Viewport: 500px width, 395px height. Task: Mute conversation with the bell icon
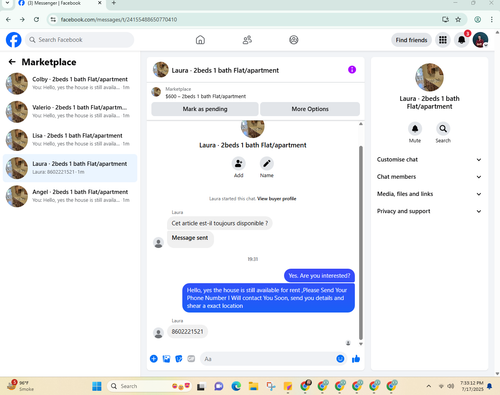415,129
